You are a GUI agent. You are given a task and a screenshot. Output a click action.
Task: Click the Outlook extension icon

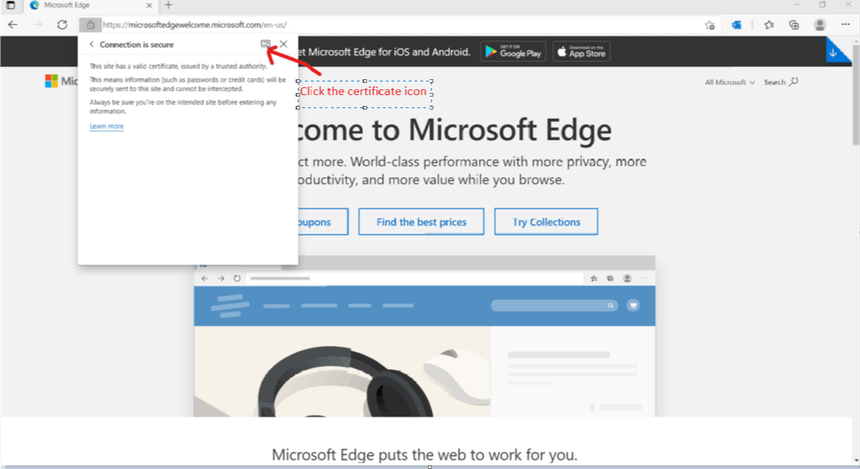click(x=737, y=25)
